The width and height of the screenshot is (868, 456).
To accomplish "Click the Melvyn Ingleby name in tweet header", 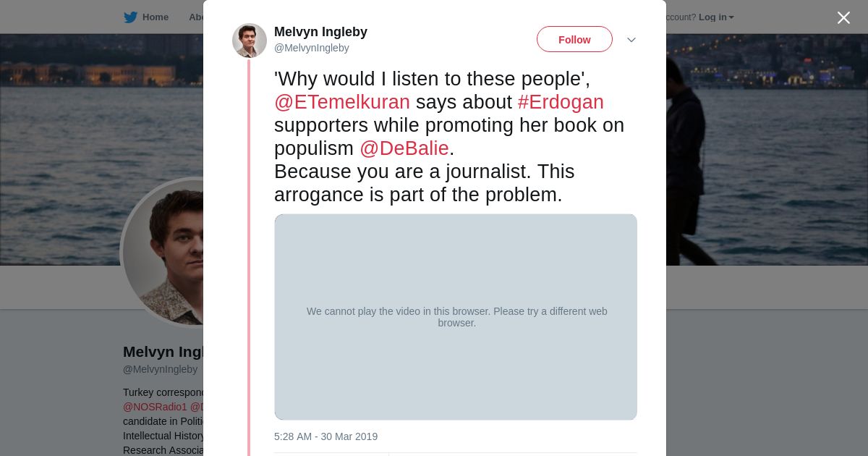I will tap(320, 32).
